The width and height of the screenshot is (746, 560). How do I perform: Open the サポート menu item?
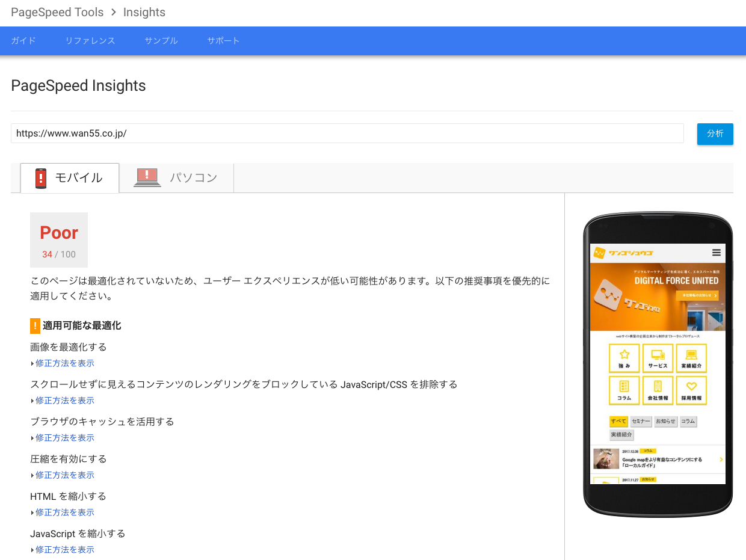[223, 41]
